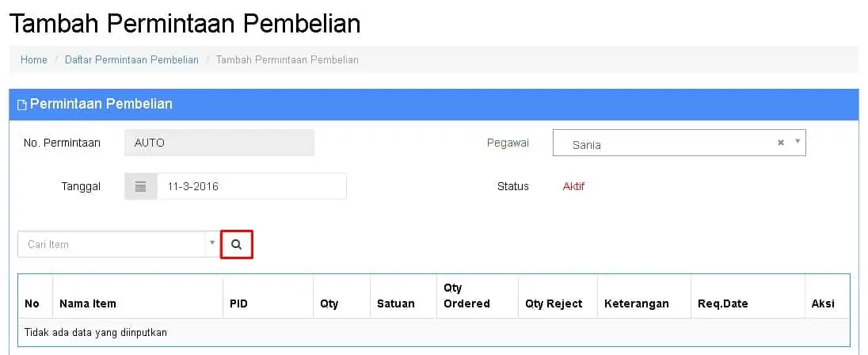The image size is (868, 355).
Task: Expand the Pegawai dropdown arrow
Action: [798, 141]
